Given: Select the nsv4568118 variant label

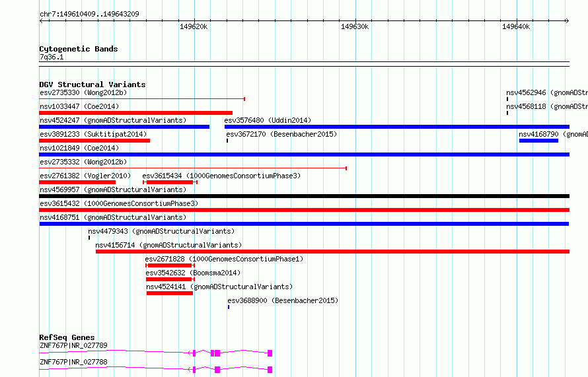Looking at the screenshot, I should click(x=547, y=106).
